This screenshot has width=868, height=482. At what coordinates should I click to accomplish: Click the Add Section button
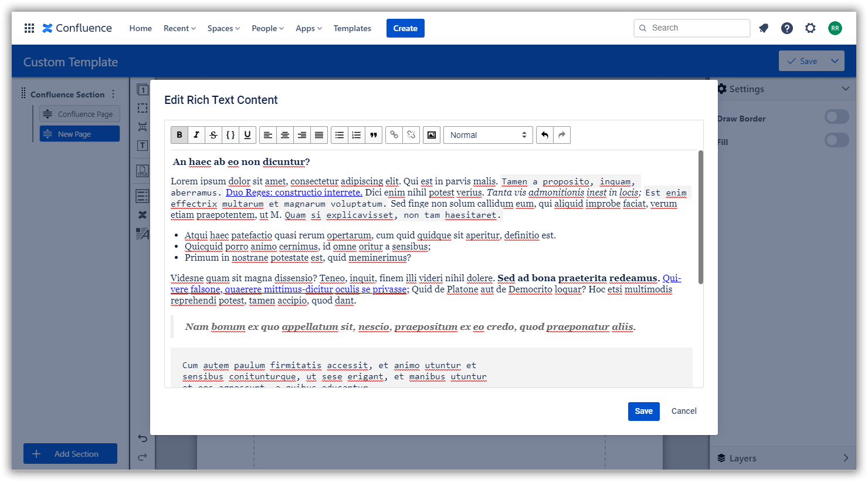[x=70, y=454]
